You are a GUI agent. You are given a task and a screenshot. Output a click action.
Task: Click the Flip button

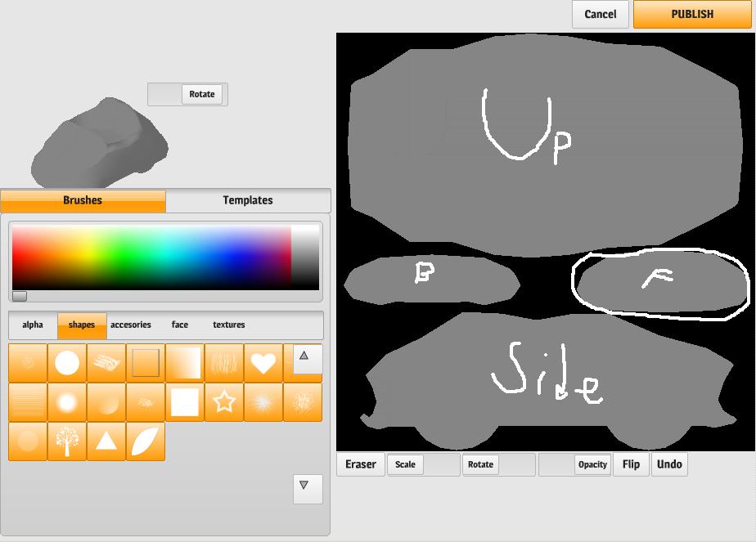point(631,464)
